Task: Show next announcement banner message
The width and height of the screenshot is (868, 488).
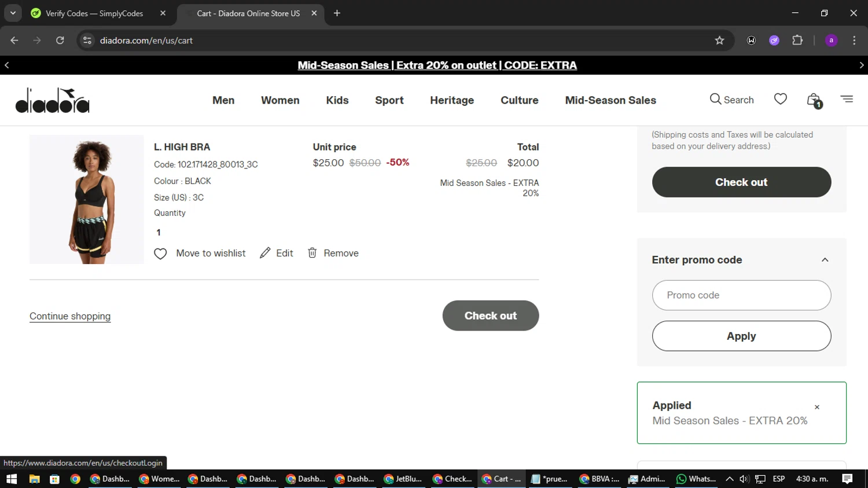Action: pos(861,65)
